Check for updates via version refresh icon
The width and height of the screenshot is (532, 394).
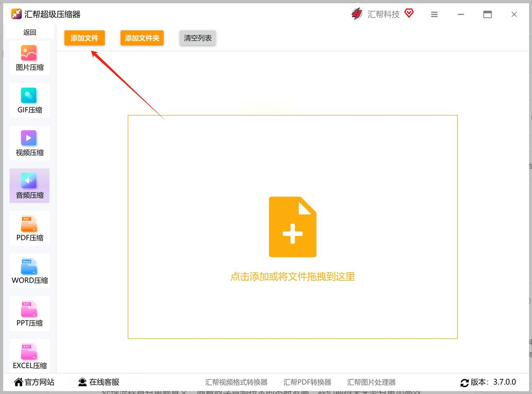(x=464, y=382)
